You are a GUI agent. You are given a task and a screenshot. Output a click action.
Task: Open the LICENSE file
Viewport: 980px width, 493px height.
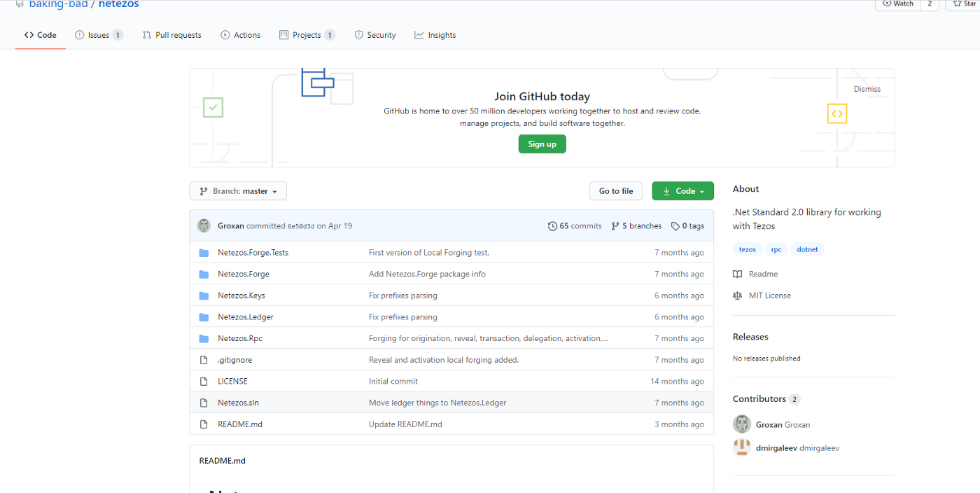[232, 382]
